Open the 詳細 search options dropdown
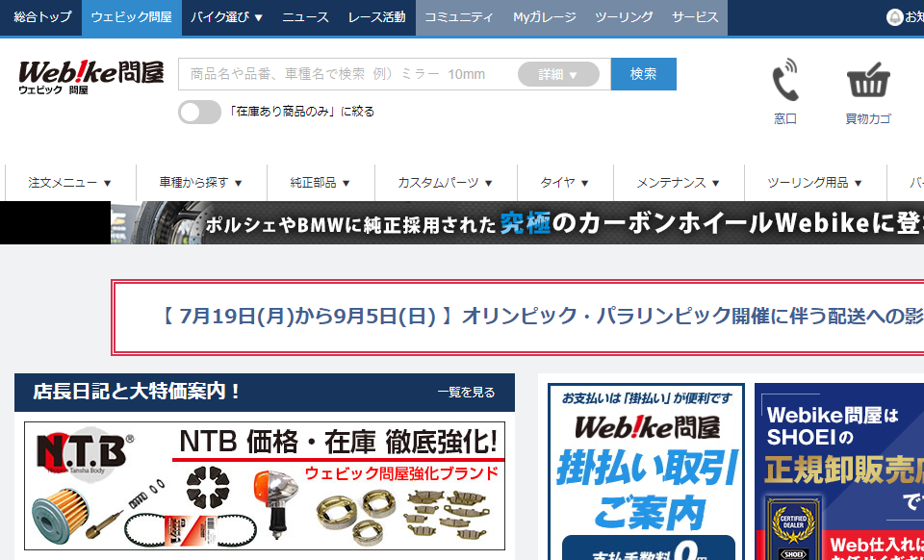Viewport: 924px width, 560px height. click(x=558, y=74)
